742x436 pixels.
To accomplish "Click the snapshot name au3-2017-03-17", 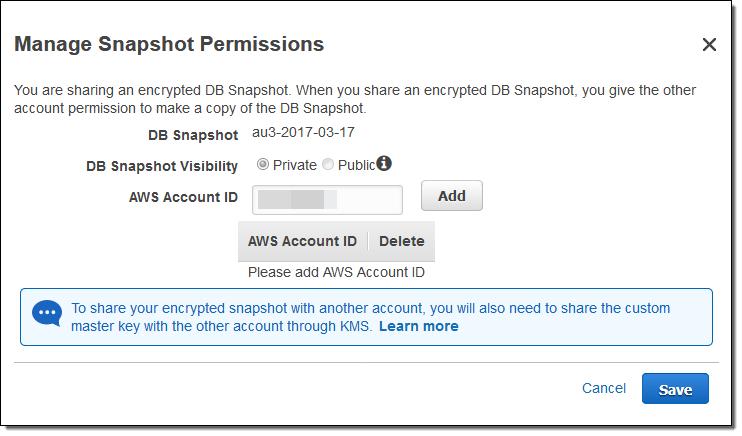I will pos(301,133).
